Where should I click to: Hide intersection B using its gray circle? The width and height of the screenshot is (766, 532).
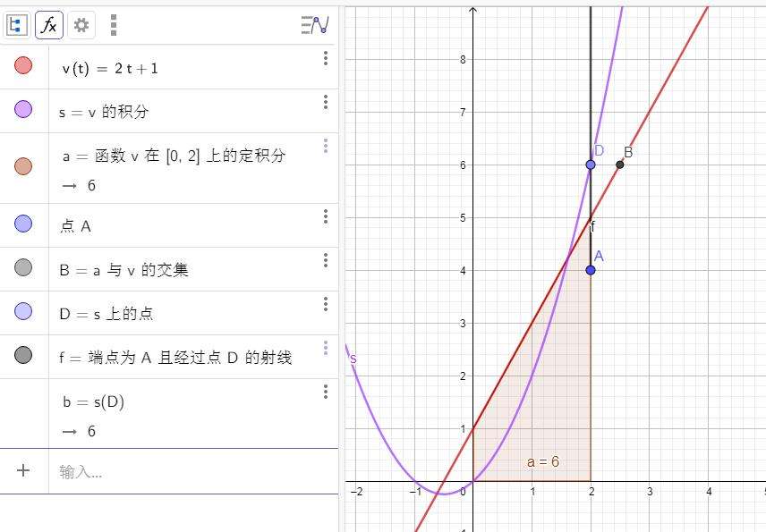[x=24, y=269]
